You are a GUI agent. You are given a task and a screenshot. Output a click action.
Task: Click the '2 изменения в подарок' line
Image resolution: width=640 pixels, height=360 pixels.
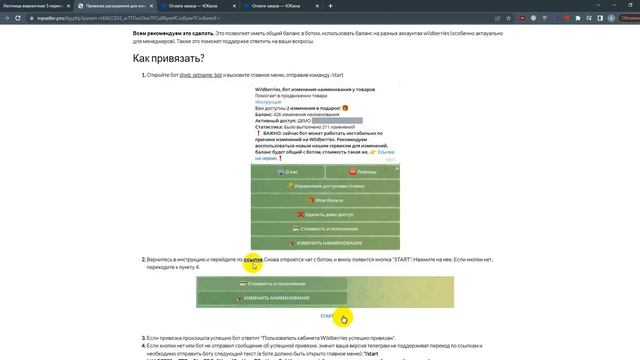(x=302, y=108)
